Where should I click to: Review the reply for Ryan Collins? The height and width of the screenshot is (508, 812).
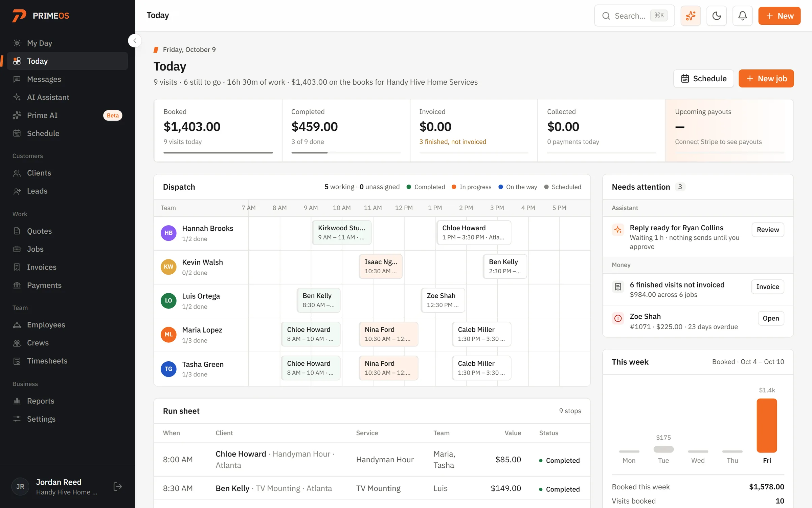768,230
